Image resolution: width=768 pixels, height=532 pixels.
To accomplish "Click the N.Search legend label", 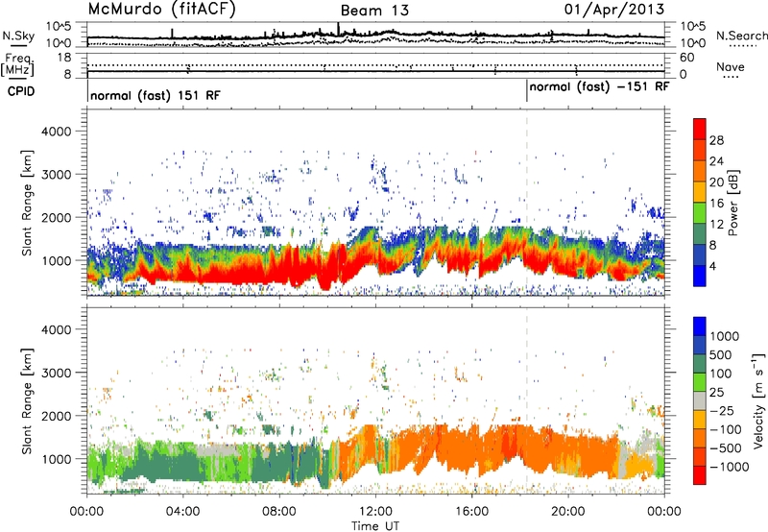I will tap(741, 36).
